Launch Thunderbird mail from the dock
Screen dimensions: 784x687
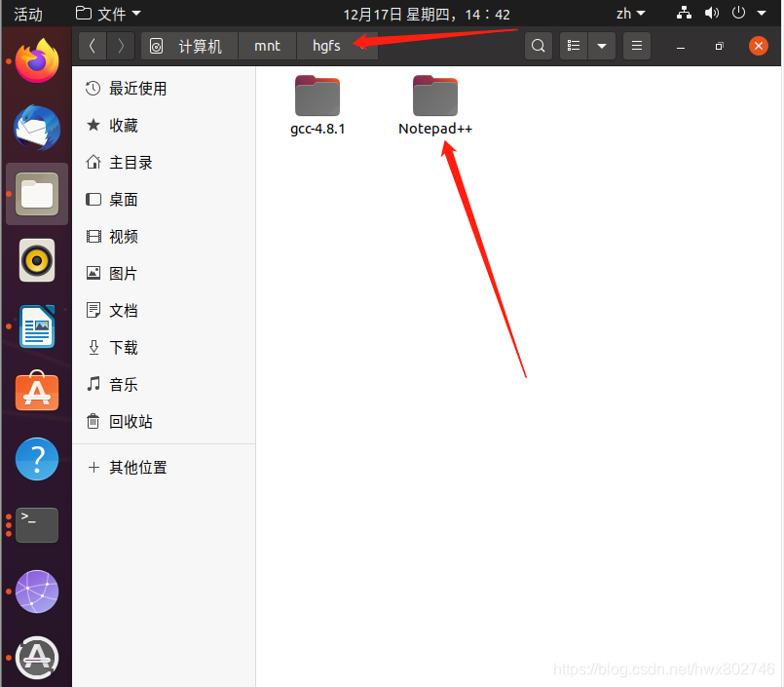(36, 128)
